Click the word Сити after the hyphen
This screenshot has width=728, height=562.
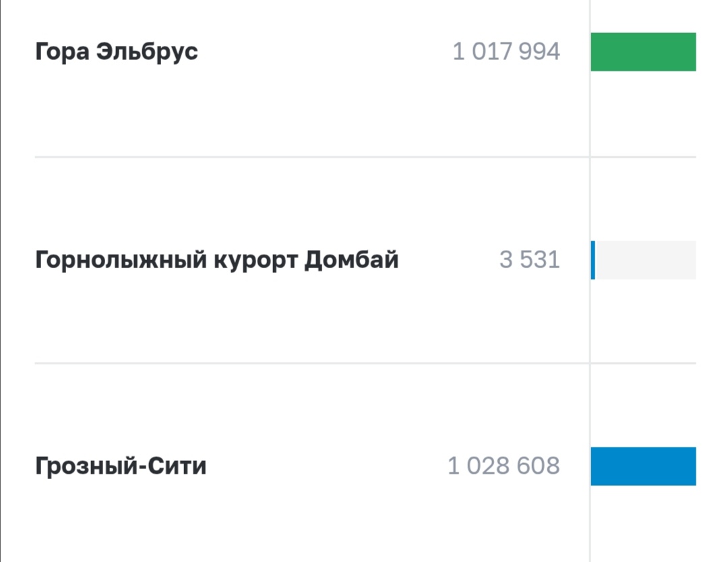(x=177, y=466)
